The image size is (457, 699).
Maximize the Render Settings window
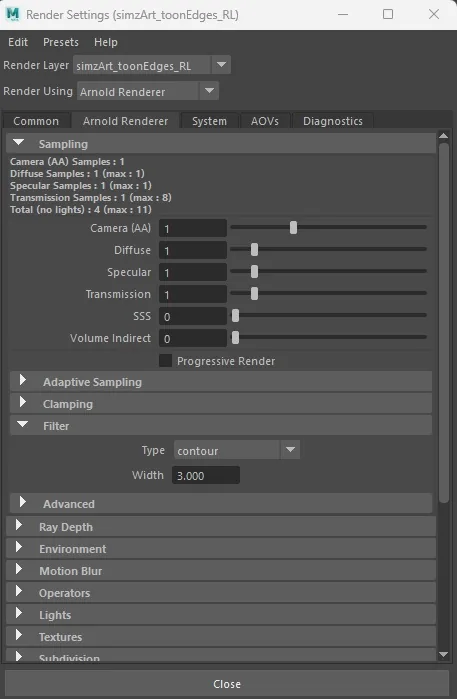388,14
